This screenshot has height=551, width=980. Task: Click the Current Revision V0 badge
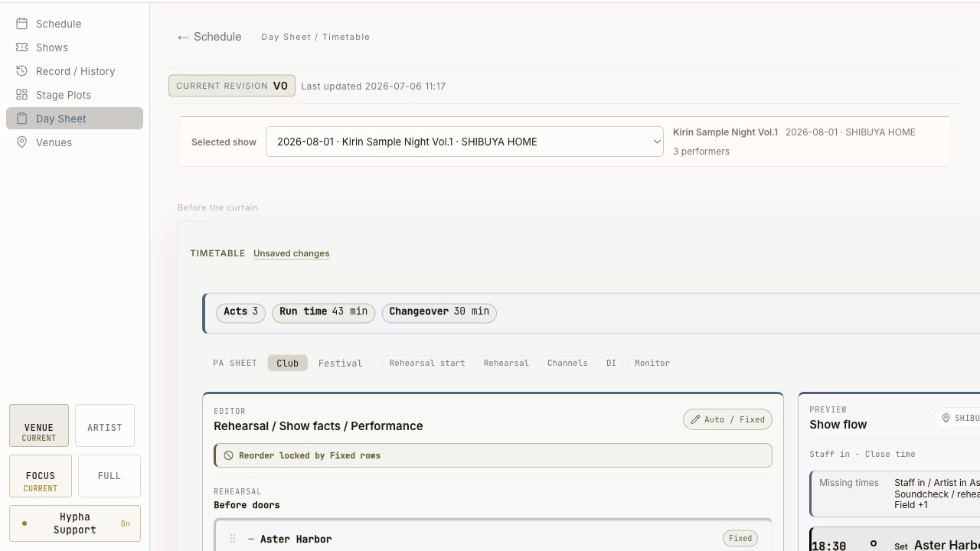click(232, 86)
